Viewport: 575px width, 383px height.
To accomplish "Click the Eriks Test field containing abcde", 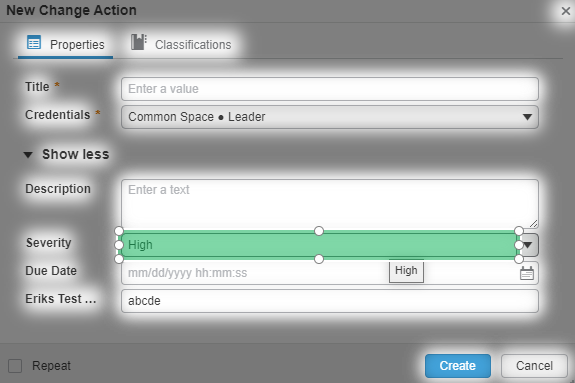I will click(x=330, y=301).
